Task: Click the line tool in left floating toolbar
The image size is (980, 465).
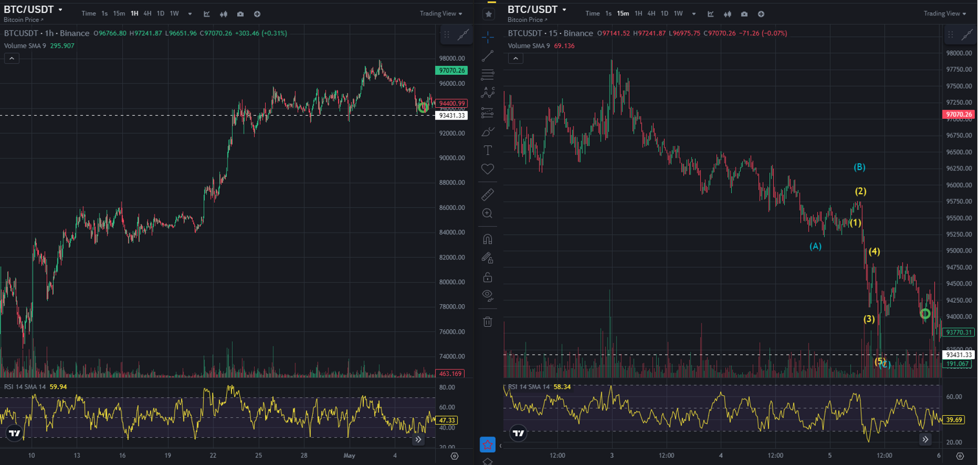Action: point(463,35)
